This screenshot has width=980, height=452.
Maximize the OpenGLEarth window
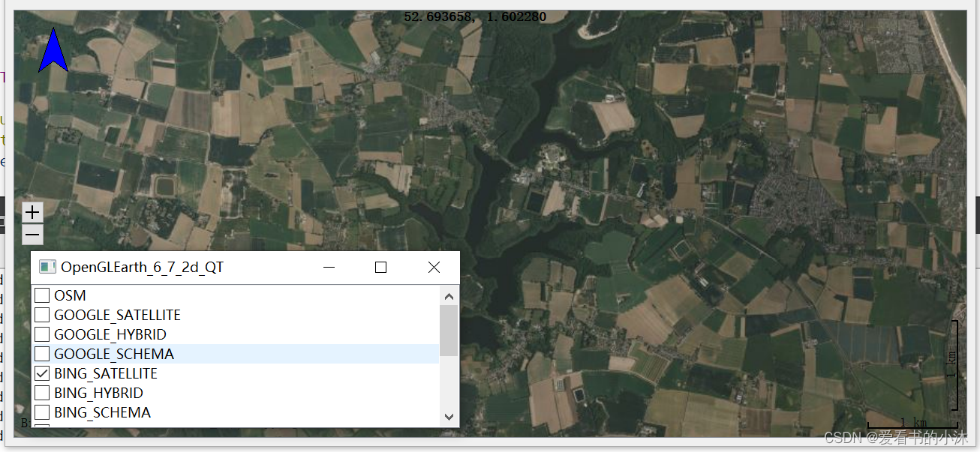[380, 267]
